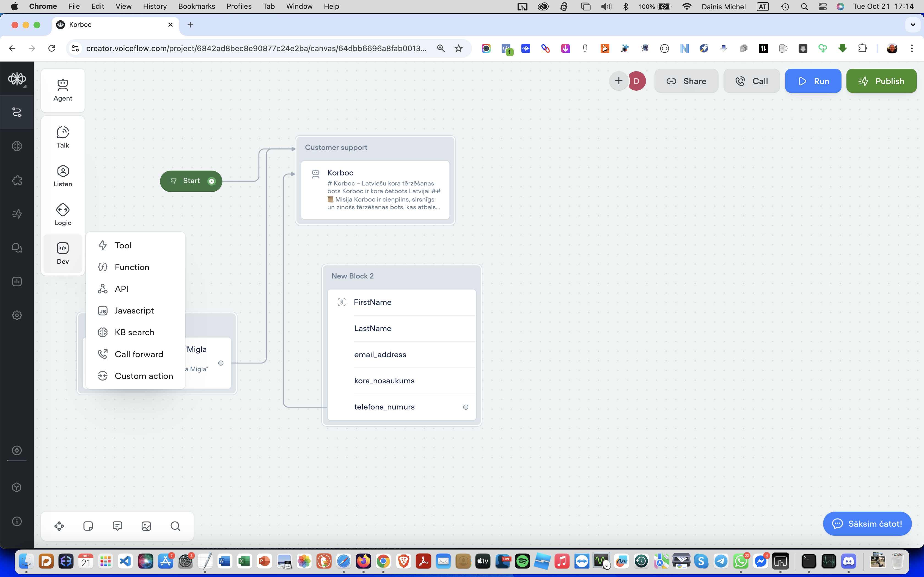Screen dimensions: 924x577
Task: Expand the Chrome tab search chevron
Action: coord(912,25)
